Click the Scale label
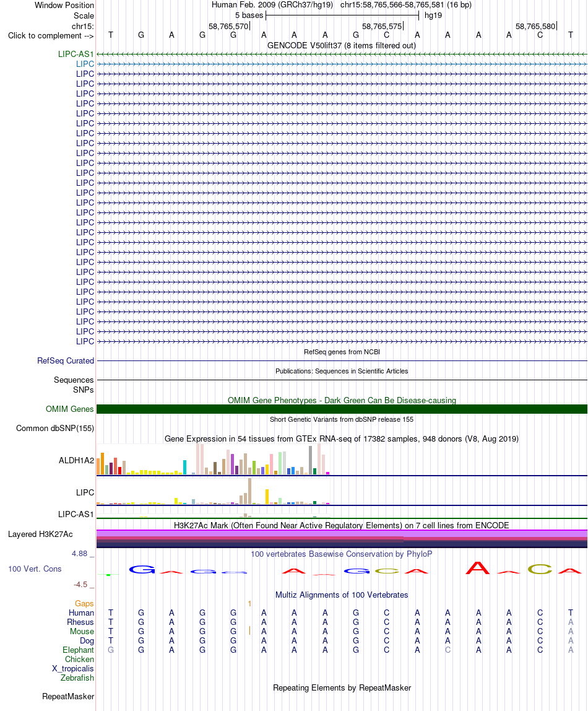The width and height of the screenshot is (588, 711). [x=84, y=15]
